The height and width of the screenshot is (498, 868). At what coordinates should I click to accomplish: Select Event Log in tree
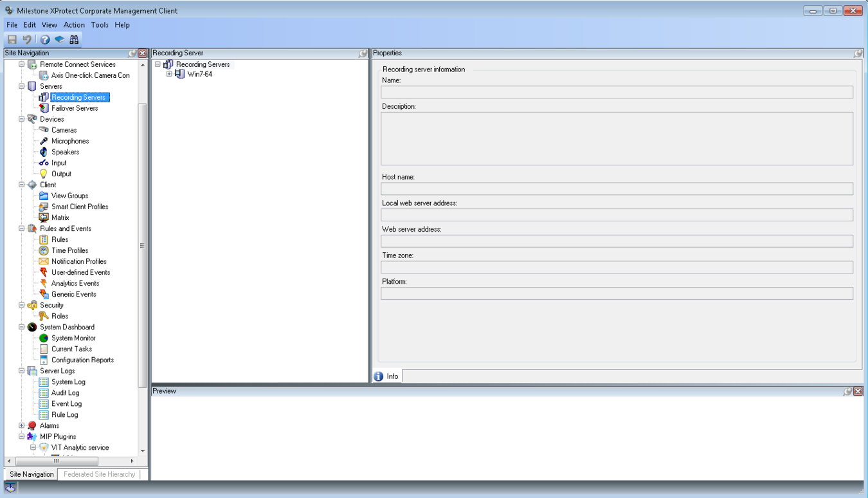[66, 403]
